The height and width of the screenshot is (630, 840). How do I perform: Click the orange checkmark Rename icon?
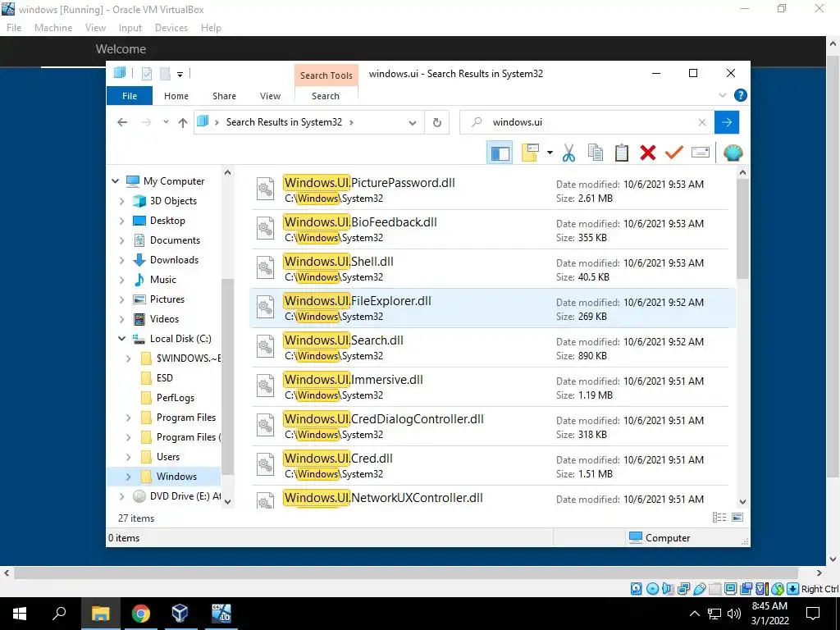(x=674, y=153)
